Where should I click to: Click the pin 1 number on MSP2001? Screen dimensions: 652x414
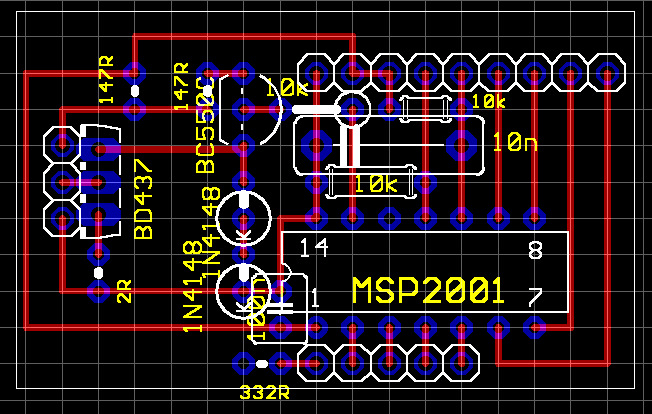tap(314, 298)
